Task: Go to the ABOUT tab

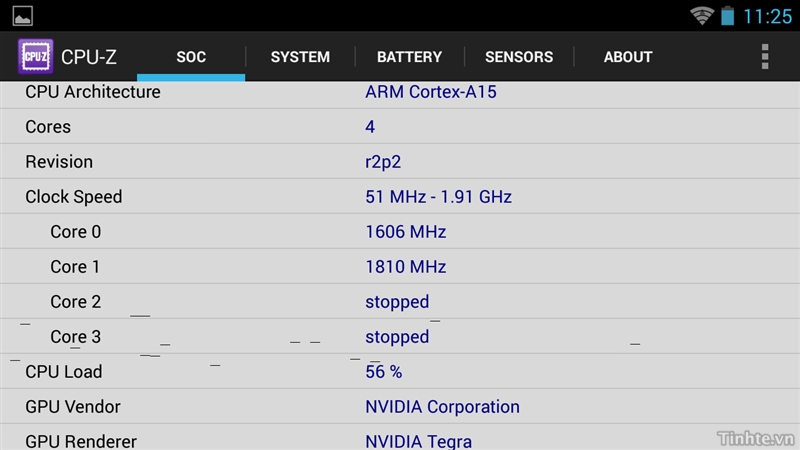Action: (628, 57)
